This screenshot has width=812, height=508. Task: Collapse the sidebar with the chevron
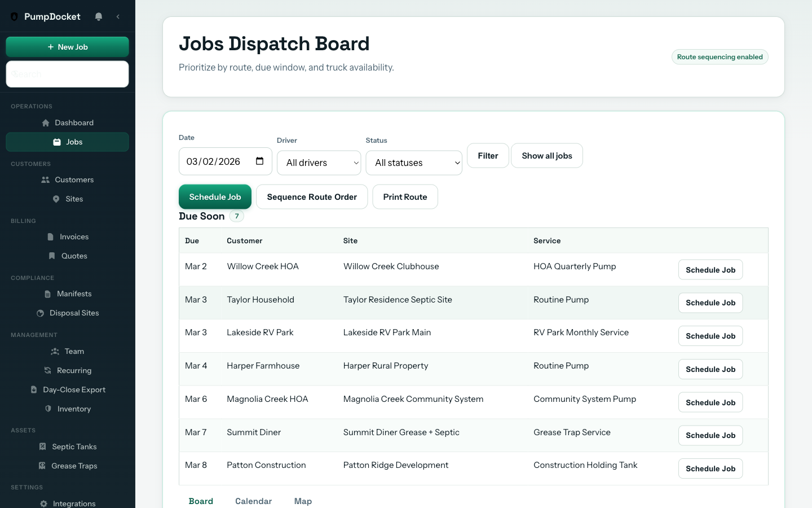click(118, 17)
